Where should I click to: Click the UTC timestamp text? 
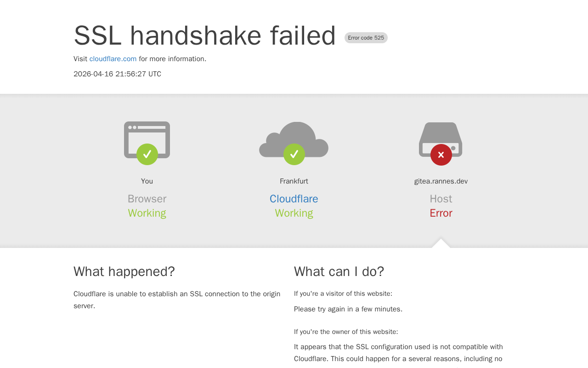(117, 74)
